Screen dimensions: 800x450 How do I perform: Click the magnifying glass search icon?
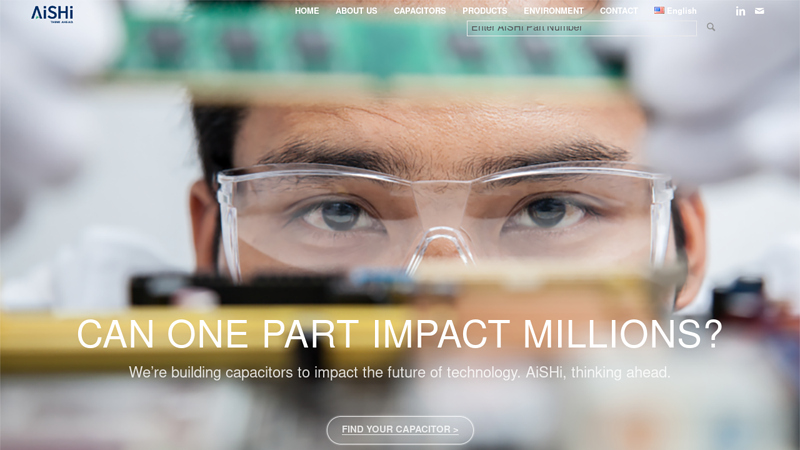[711, 27]
